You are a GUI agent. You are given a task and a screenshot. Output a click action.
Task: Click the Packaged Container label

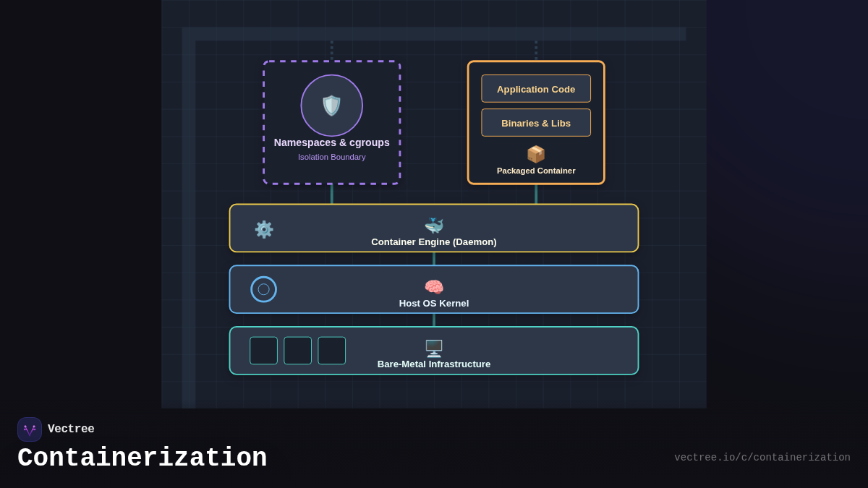(536, 171)
